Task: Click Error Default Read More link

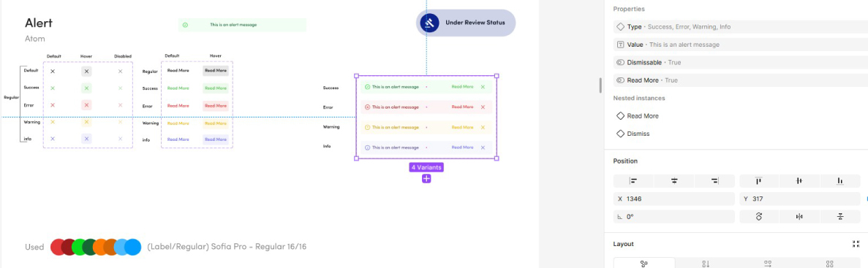Action: tap(178, 106)
